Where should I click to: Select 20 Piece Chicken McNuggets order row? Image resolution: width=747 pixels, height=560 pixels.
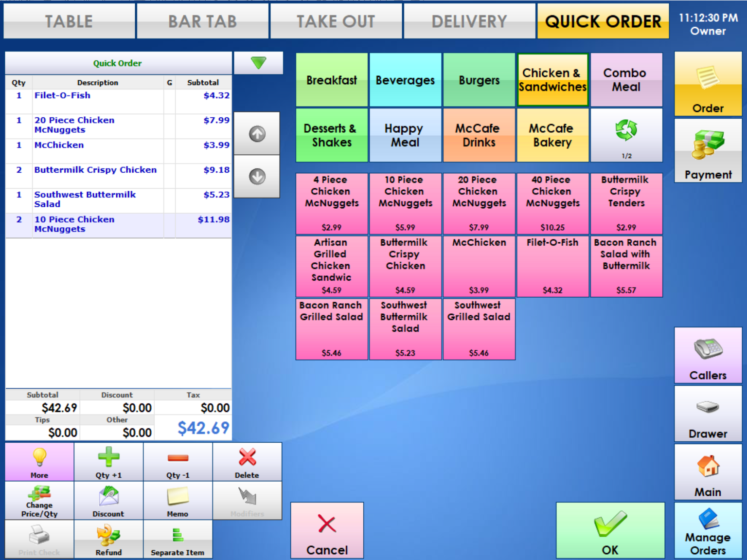[x=118, y=126]
